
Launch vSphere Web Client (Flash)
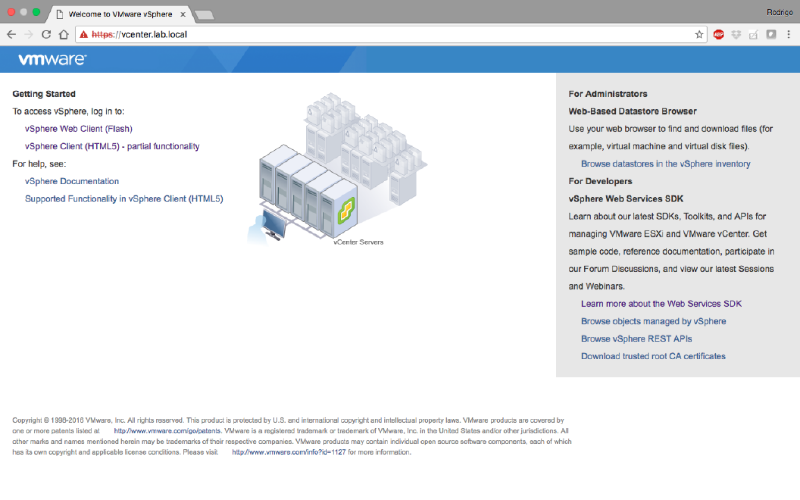coord(78,128)
